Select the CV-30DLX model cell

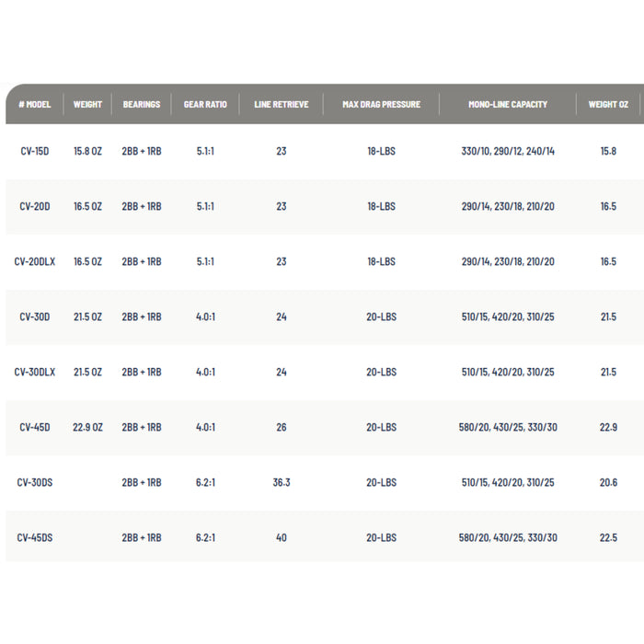pos(35,372)
